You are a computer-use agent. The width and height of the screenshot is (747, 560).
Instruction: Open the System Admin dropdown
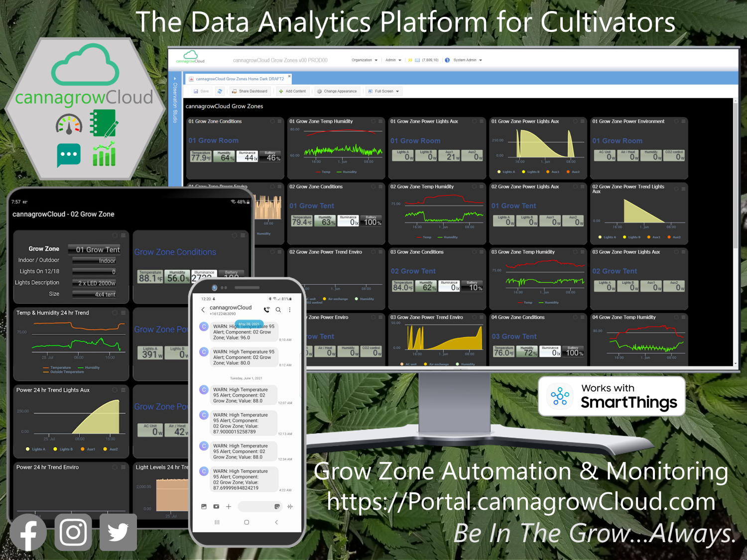pos(467,60)
